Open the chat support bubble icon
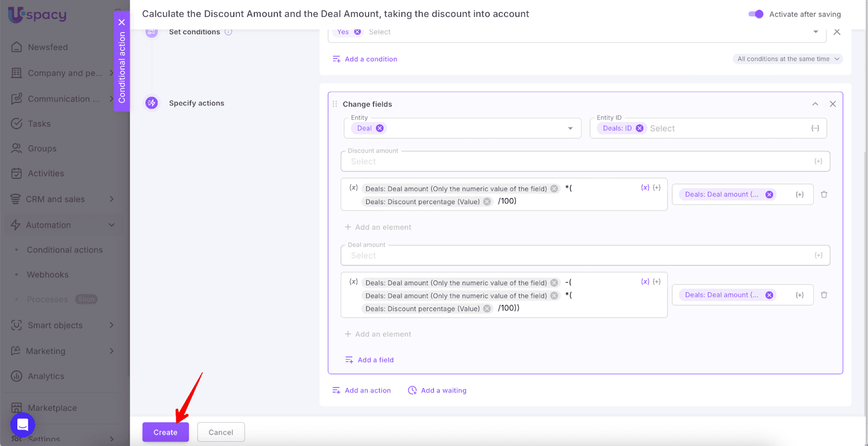 (x=23, y=425)
